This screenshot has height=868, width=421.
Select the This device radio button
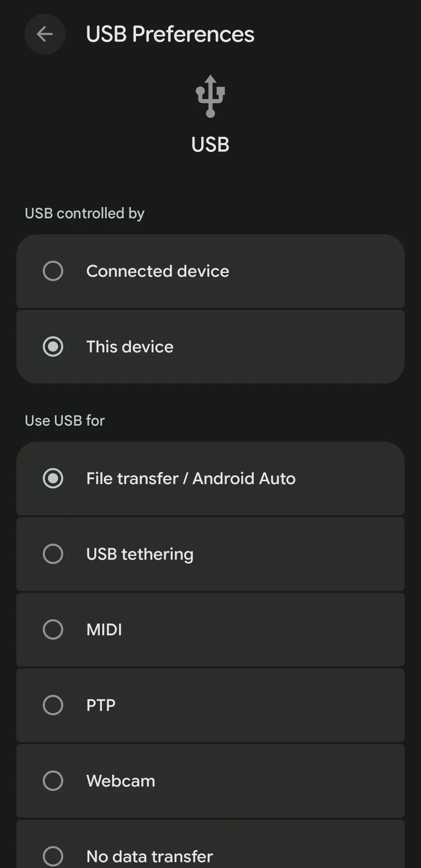(53, 346)
